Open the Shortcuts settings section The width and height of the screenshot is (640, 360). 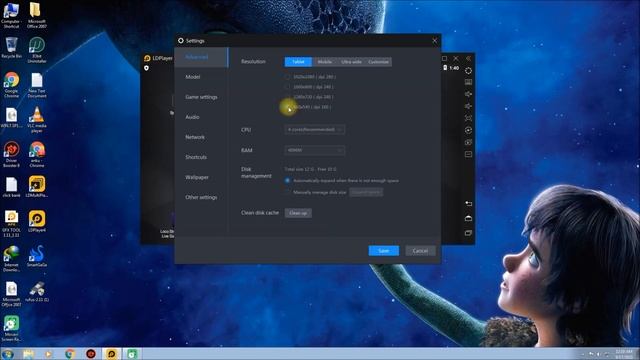[202, 157]
